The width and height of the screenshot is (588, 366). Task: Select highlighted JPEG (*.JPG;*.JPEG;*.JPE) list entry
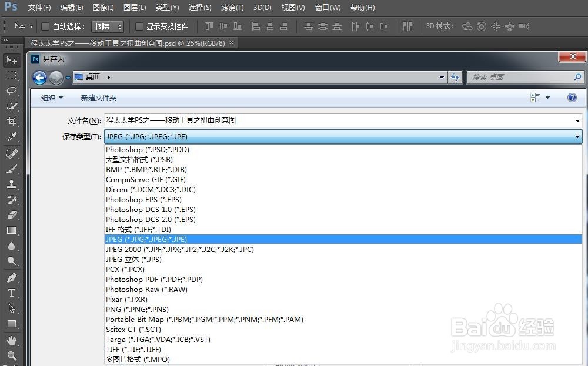point(343,239)
